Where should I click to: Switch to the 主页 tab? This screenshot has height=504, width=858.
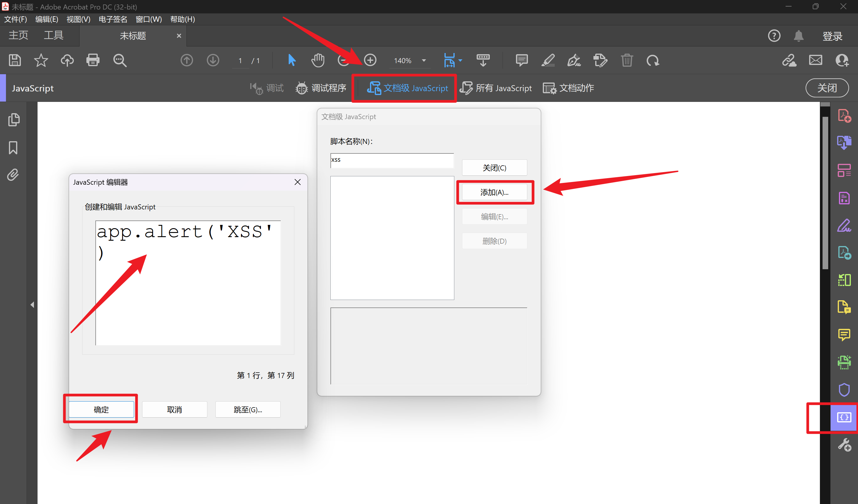tap(18, 35)
